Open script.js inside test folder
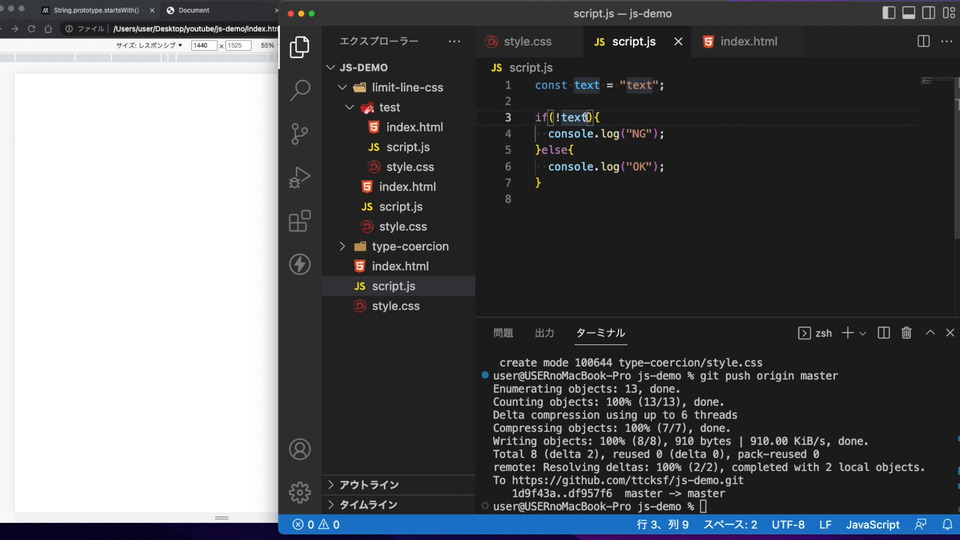960x540 pixels. coord(399,147)
